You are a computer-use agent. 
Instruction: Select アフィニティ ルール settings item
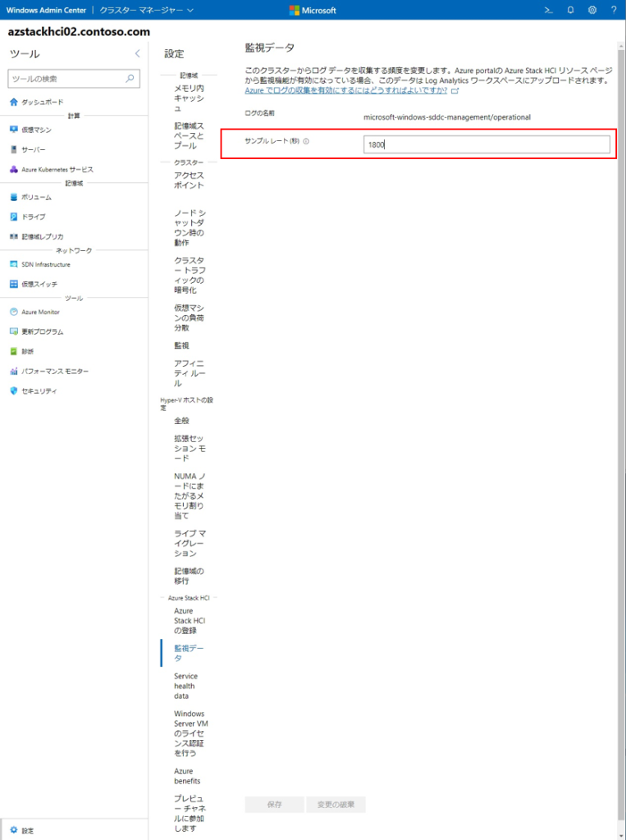pyautogui.click(x=190, y=373)
